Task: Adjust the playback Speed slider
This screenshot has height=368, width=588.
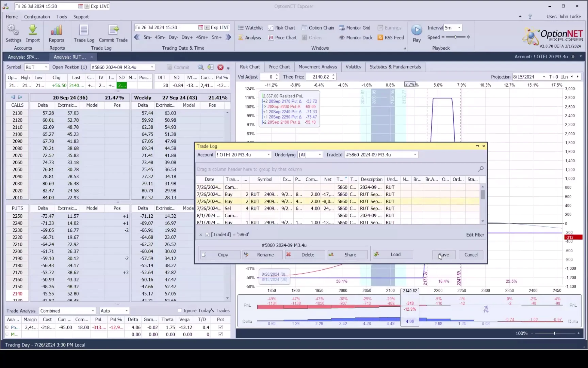Action: click(456, 37)
